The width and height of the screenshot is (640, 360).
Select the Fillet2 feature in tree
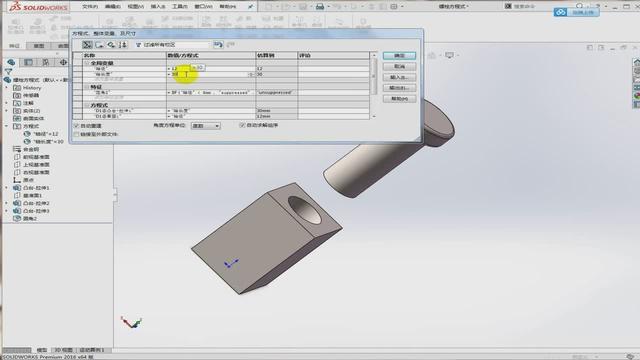25,219
